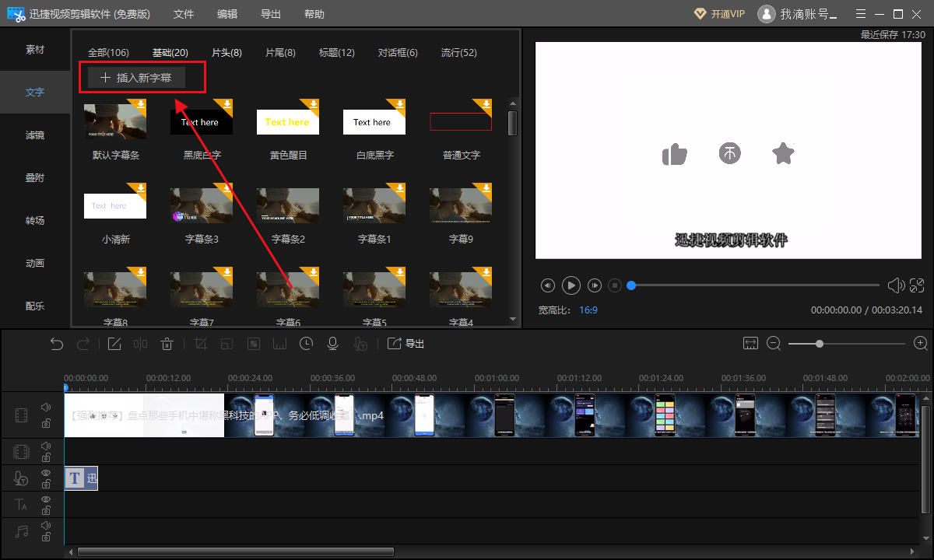Zoom out the timeline with minus magnifier
This screenshot has width=934, height=560.
[774, 343]
